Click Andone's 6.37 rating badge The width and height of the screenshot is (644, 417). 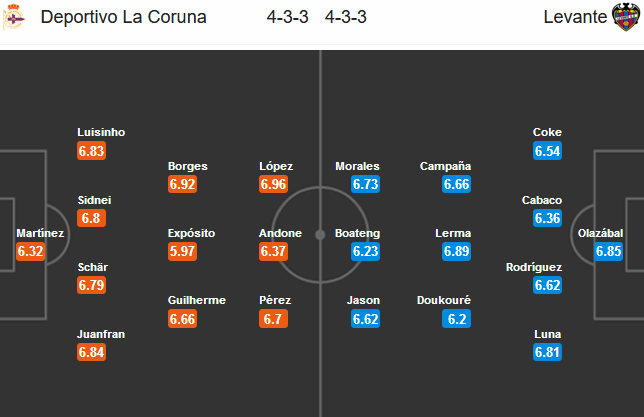(273, 252)
